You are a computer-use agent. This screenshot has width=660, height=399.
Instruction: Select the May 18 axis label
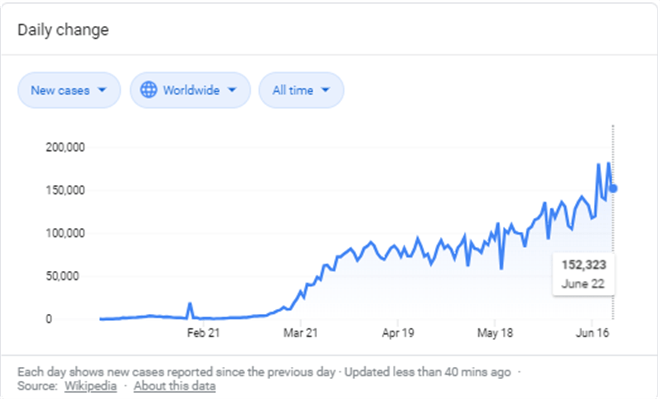click(x=495, y=333)
